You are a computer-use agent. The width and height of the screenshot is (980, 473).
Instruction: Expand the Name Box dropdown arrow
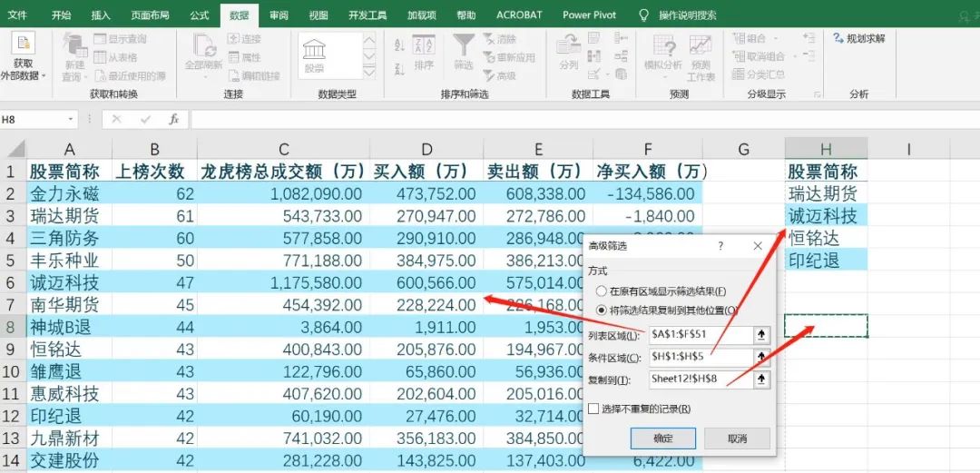tap(70, 119)
